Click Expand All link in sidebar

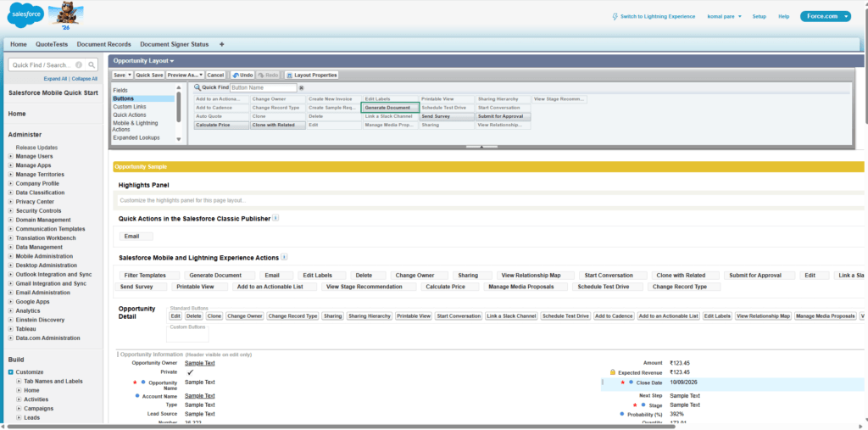(55, 79)
